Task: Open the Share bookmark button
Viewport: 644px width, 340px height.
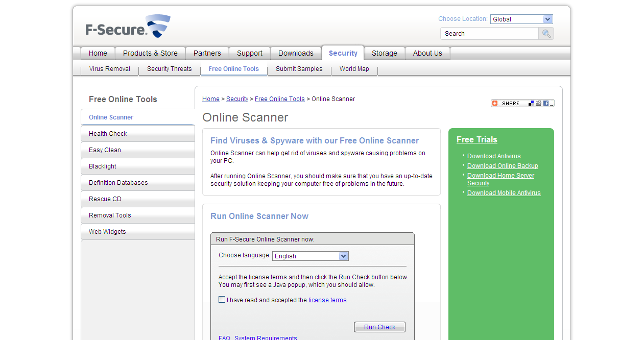Action: click(x=522, y=103)
